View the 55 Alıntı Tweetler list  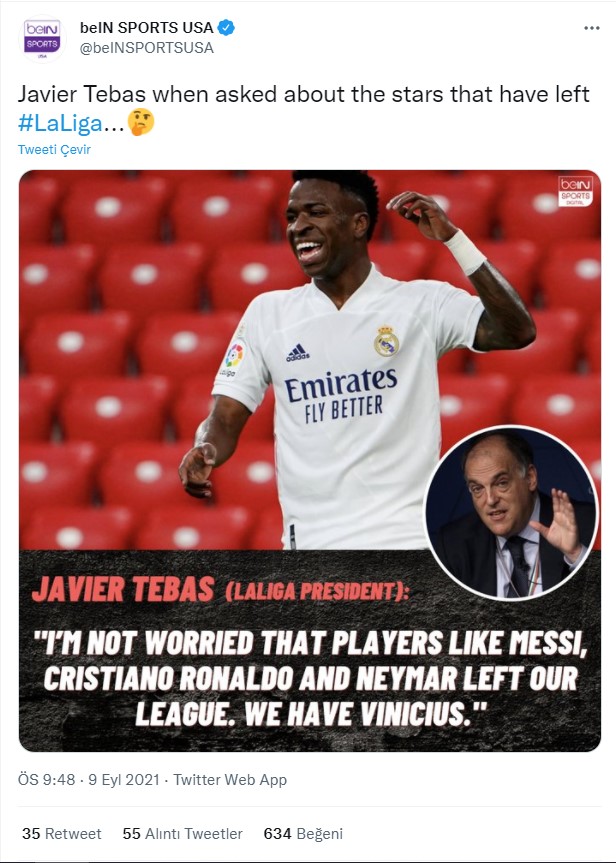pyautogui.click(x=182, y=834)
